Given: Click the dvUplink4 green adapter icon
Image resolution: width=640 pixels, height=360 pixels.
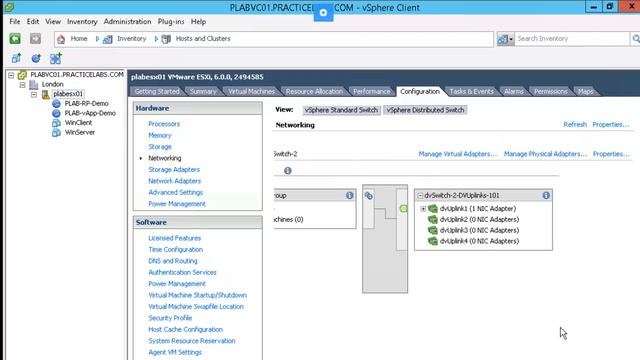Looking at the screenshot, I should click(x=433, y=241).
